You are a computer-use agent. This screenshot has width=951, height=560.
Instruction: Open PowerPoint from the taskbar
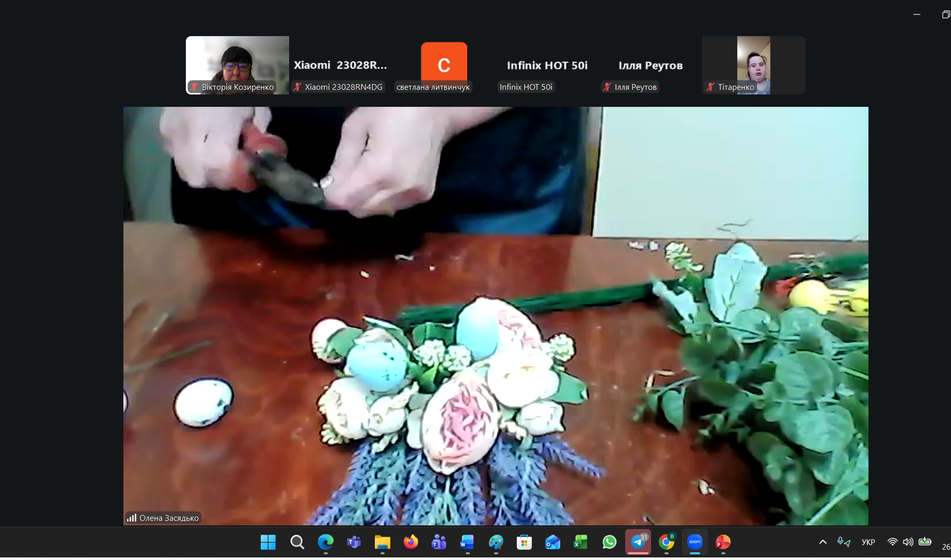(x=723, y=542)
